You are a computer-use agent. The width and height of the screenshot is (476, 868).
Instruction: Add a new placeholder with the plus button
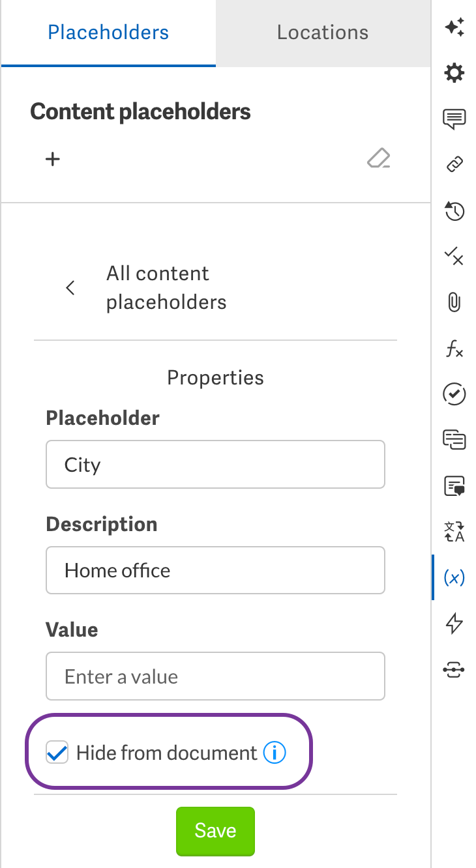coord(52,158)
